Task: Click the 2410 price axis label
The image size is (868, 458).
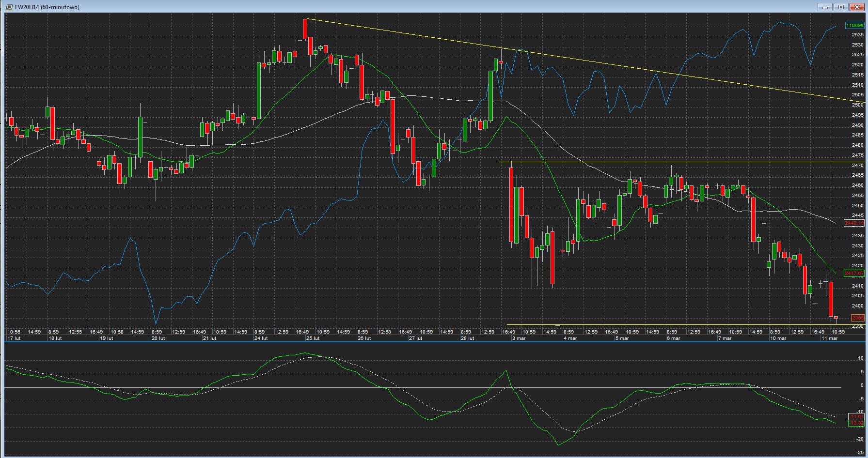Action: click(x=857, y=286)
